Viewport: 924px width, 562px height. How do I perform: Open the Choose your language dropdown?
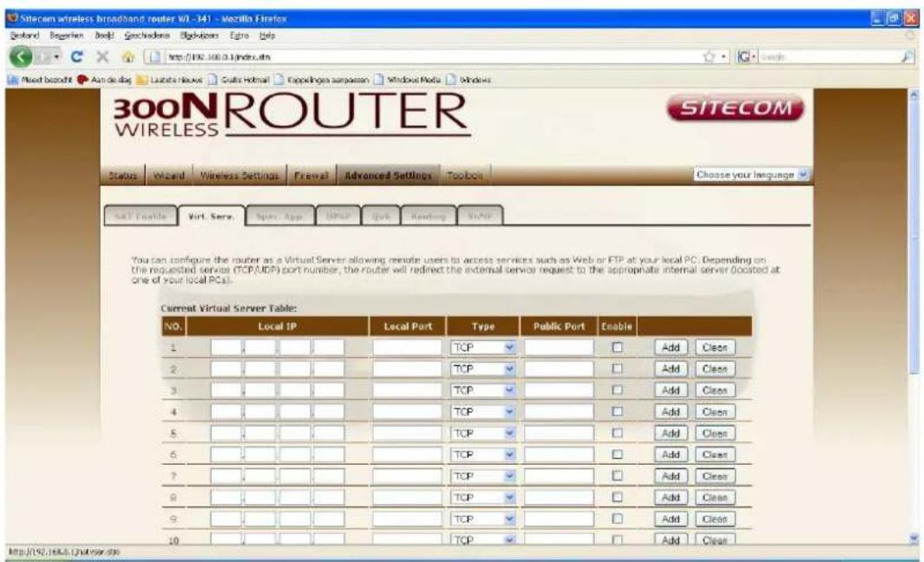[751, 175]
